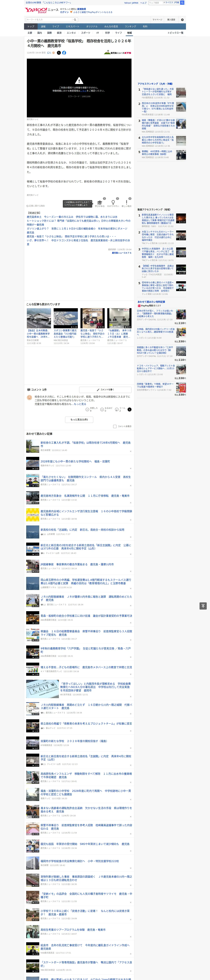Open the 福岡市が学校給食の完全無償化 article

pyautogui.click(x=80, y=861)
